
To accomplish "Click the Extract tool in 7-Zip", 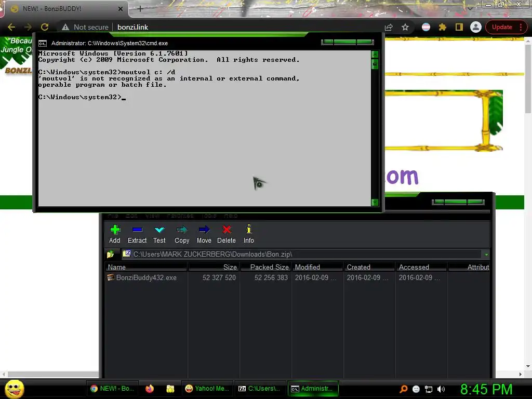I will pos(137,234).
